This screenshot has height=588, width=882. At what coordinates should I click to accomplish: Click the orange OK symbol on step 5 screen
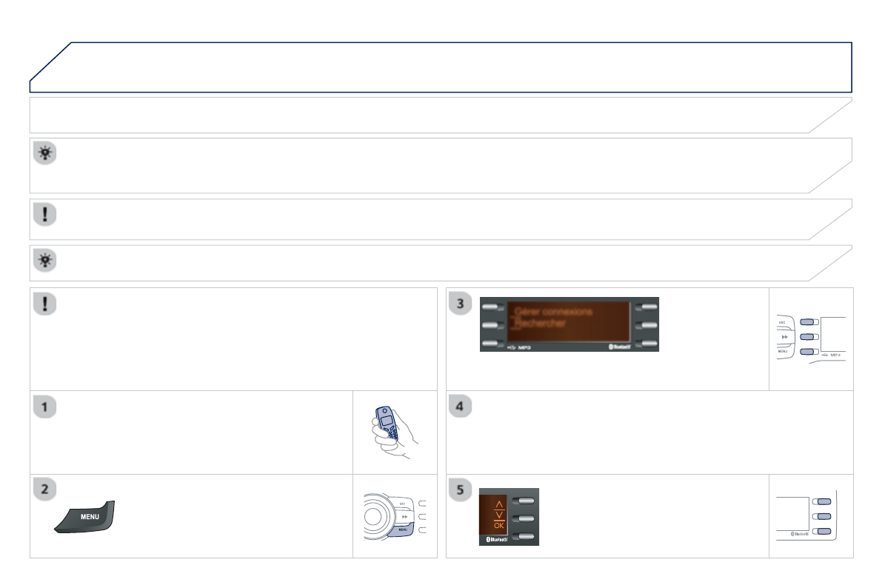(x=499, y=525)
